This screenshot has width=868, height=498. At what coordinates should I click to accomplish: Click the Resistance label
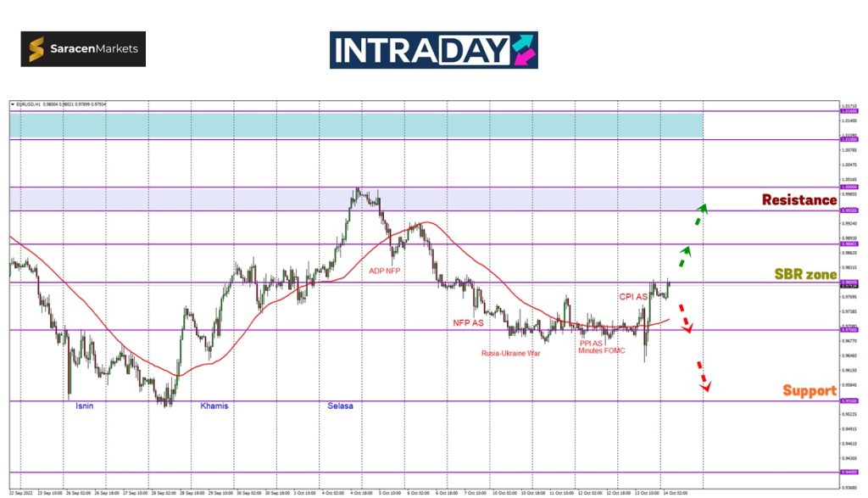(798, 200)
